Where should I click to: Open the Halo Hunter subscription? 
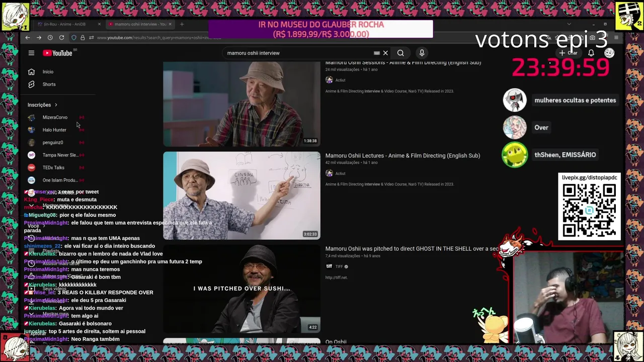pos(55,130)
